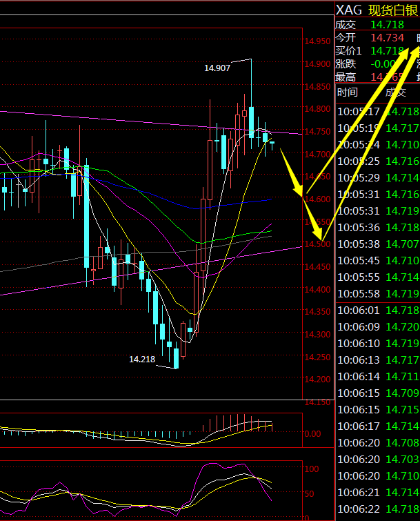
Task: Click the XAG 现货白银 instrument title
Action: click(x=377, y=10)
